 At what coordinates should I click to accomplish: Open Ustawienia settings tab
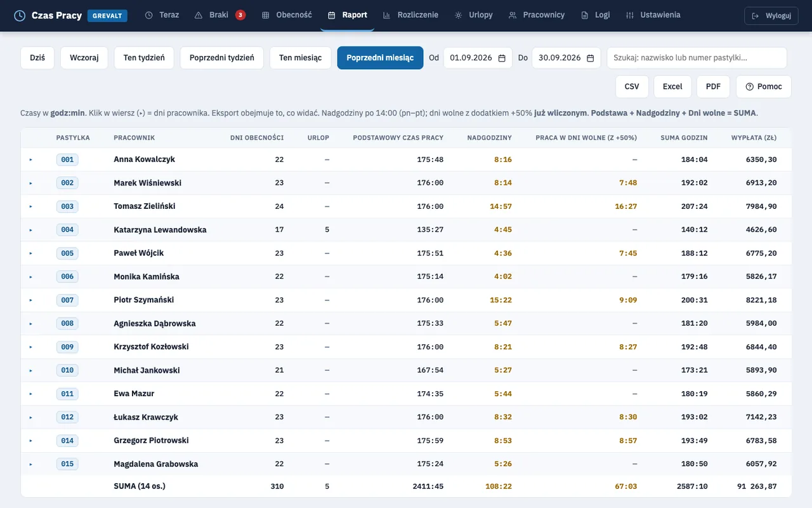(653, 15)
